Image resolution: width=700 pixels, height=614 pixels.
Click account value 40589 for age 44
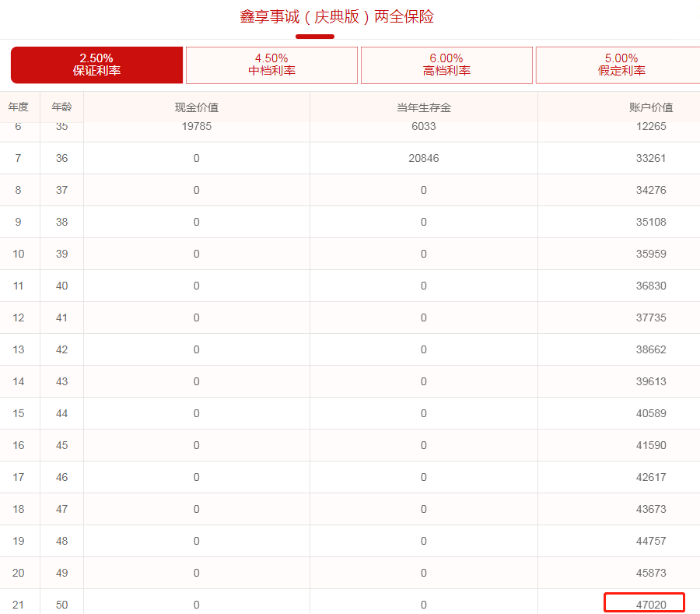(x=651, y=413)
